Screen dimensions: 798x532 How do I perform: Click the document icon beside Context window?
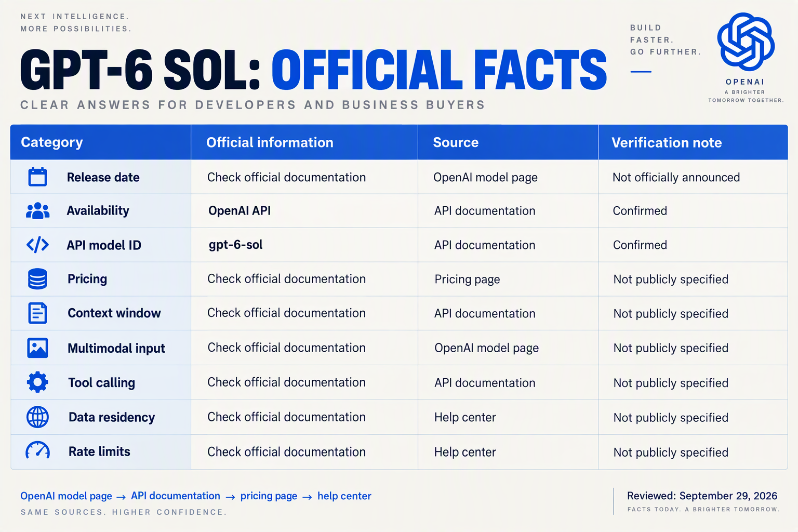[x=37, y=313]
